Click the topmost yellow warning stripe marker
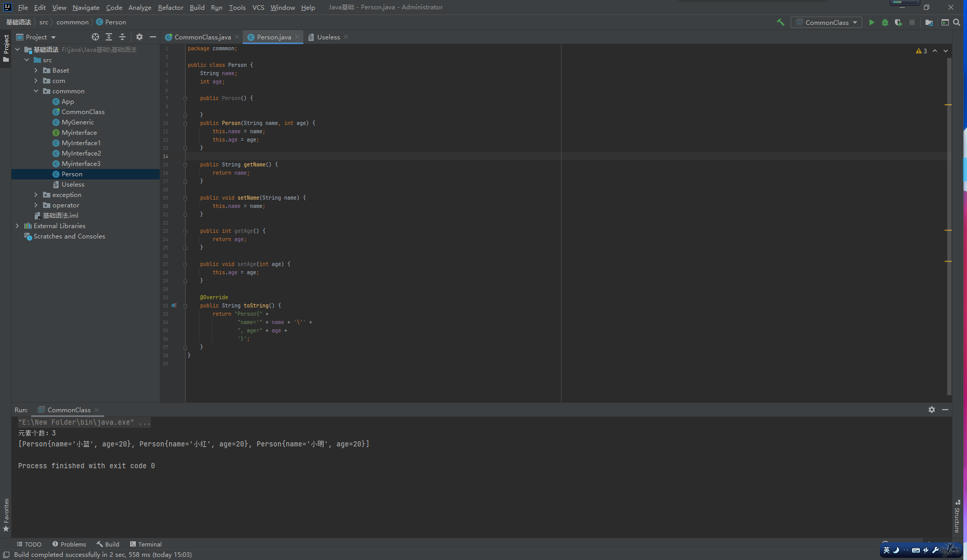 coord(948,105)
